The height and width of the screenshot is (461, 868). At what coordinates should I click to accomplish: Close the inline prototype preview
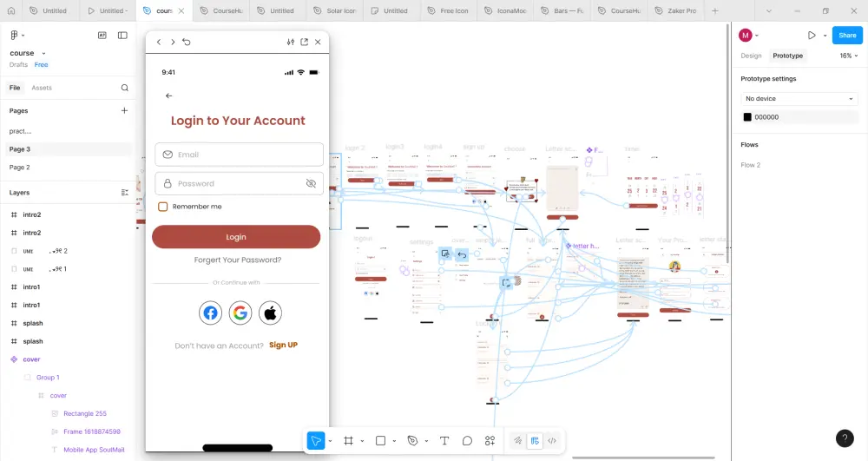[x=318, y=42]
